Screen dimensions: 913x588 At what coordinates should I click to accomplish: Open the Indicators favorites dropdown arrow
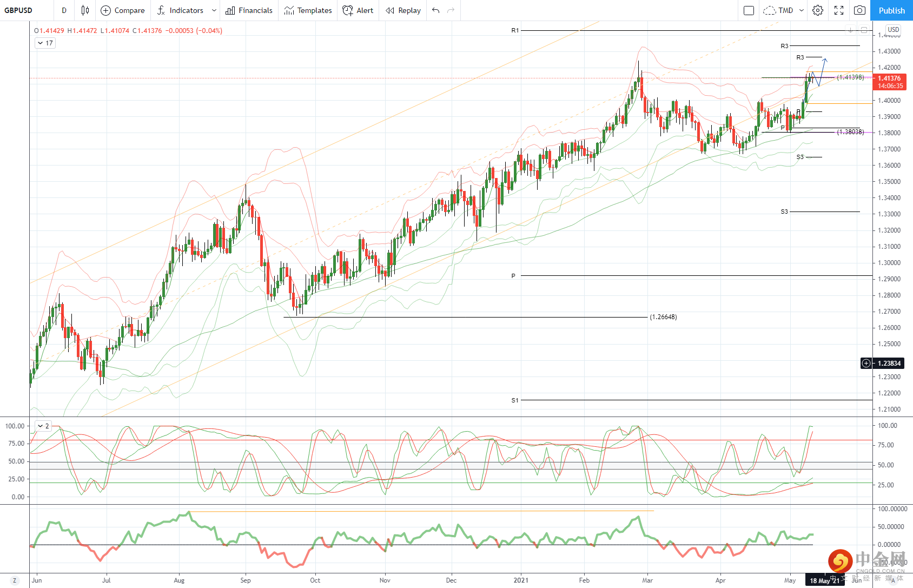coord(214,10)
